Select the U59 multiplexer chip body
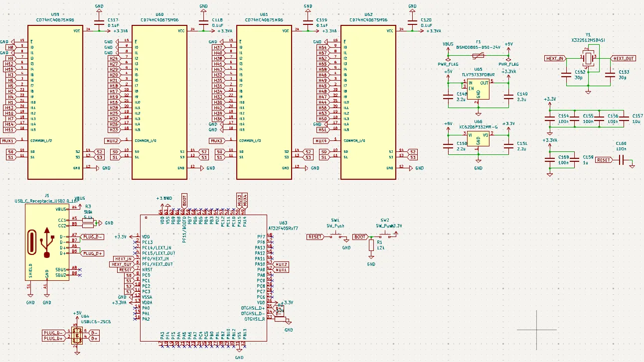 (55, 101)
